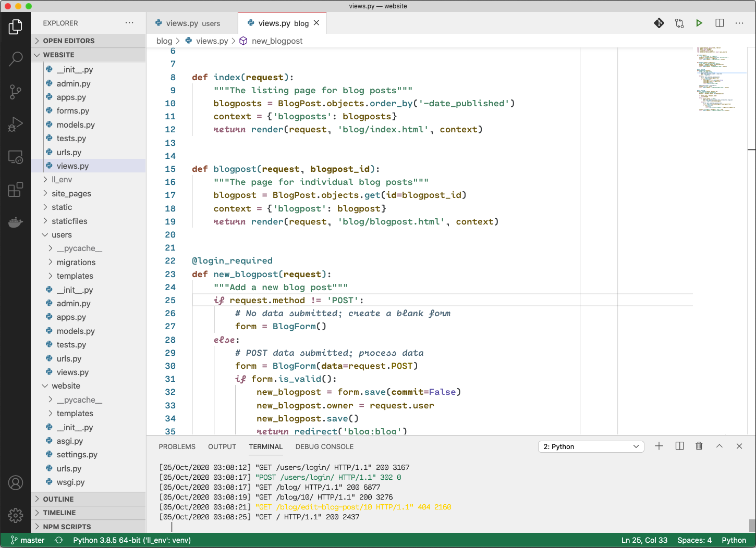Open the Run and Debug view
The image size is (756, 548).
coord(16,124)
